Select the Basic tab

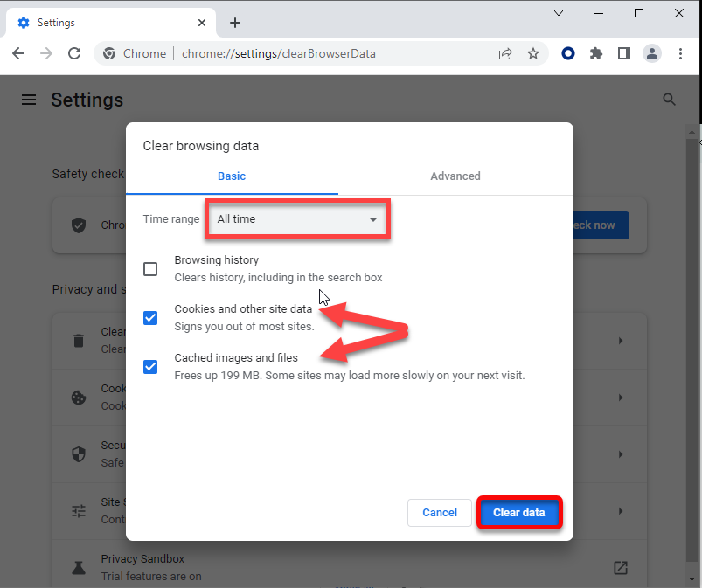click(x=232, y=176)
